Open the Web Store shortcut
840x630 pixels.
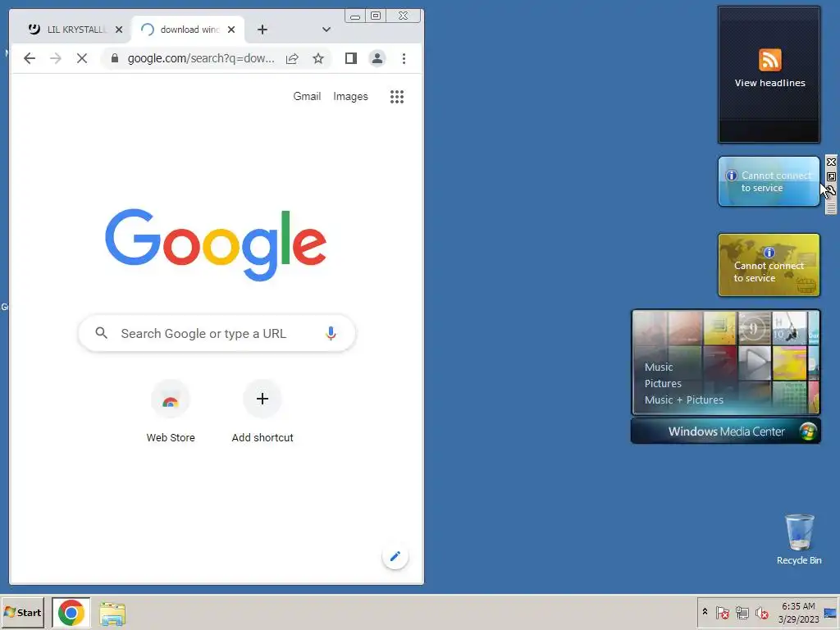click(x=171, y=412)
